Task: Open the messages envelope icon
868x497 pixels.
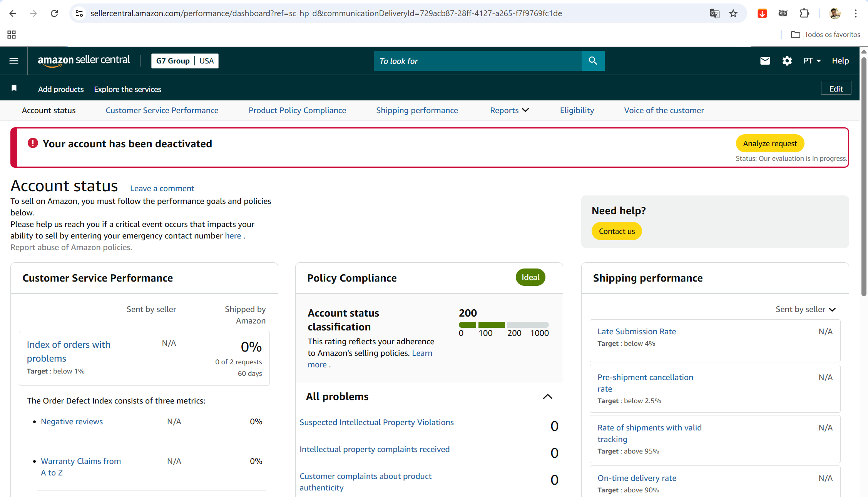Action: [x=765, y=61]
